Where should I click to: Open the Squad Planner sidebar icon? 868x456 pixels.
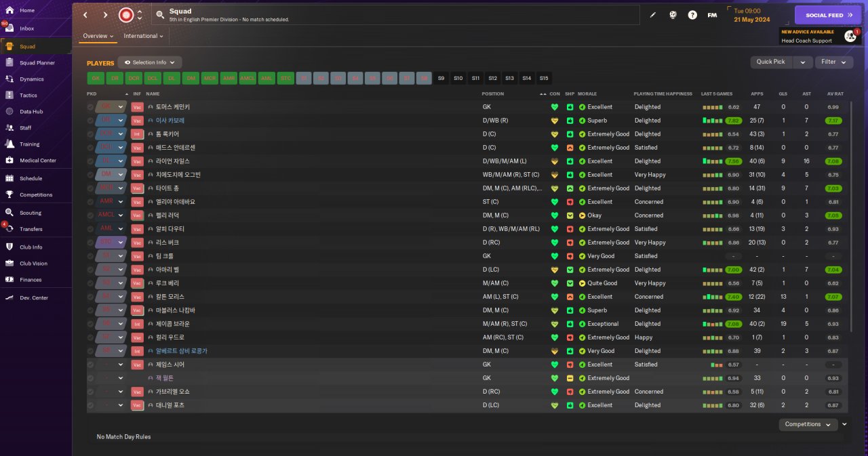9,62
